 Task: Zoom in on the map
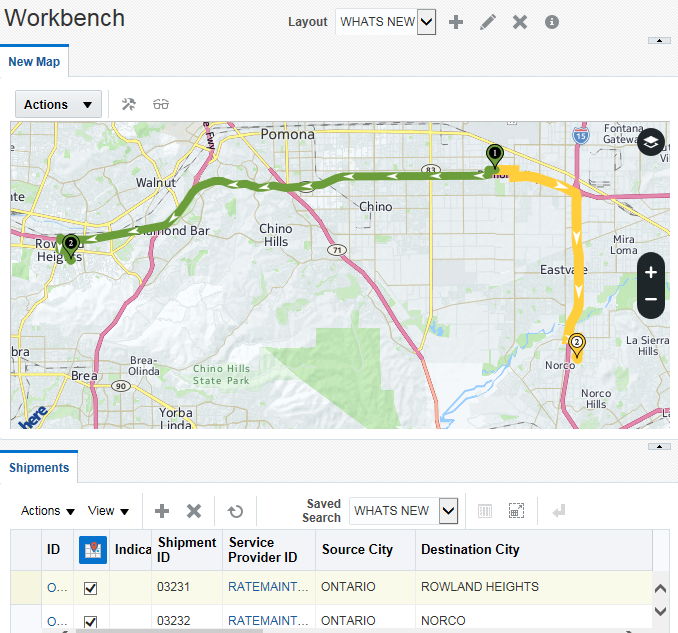(x=651, y=272)
